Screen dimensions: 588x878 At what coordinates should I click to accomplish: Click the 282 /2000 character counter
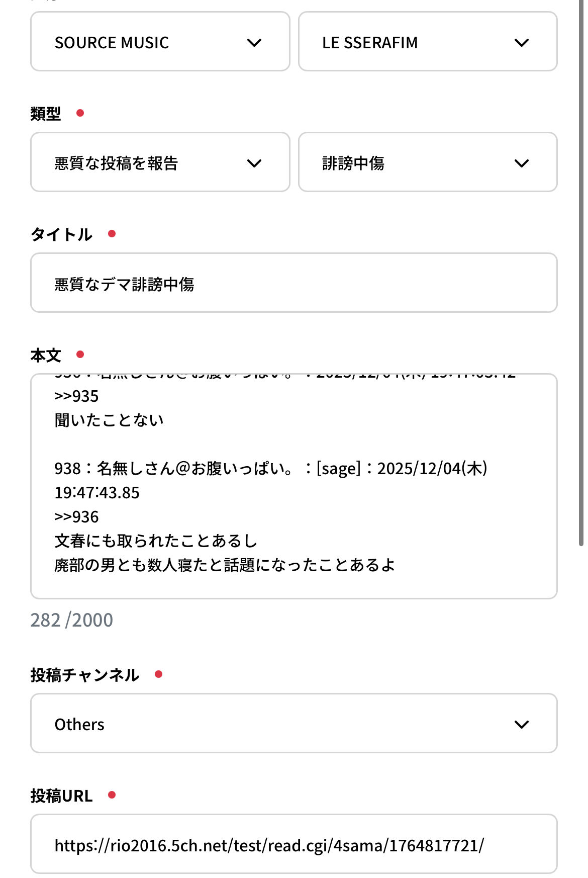tap(72, 620)
